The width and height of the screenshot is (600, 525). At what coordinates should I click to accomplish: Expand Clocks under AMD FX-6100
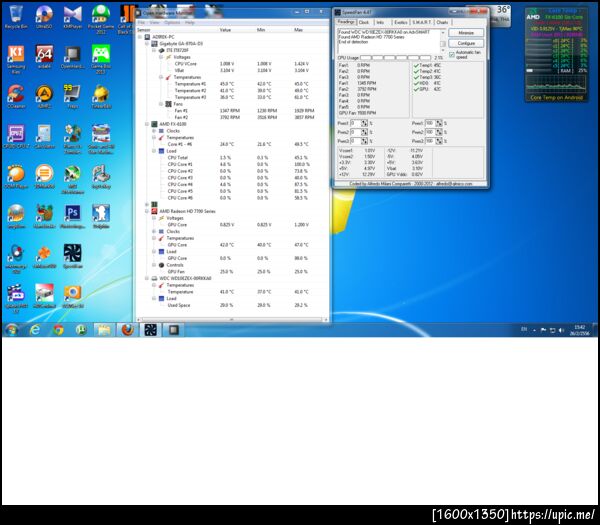154,131
